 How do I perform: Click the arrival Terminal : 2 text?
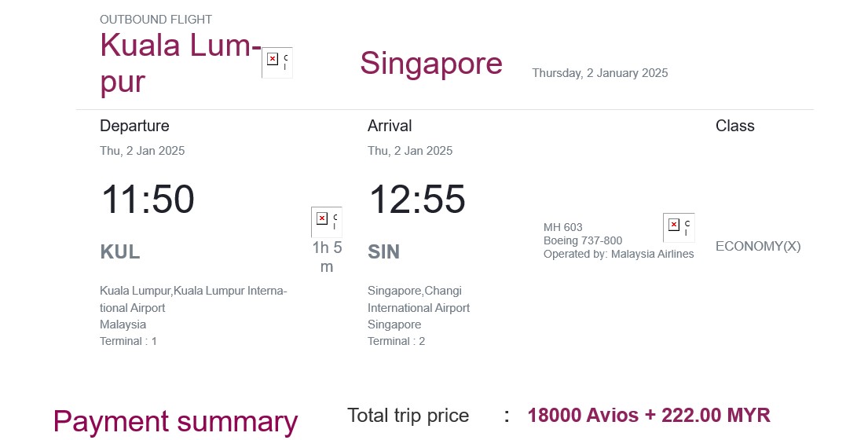(x=396, y=341)
